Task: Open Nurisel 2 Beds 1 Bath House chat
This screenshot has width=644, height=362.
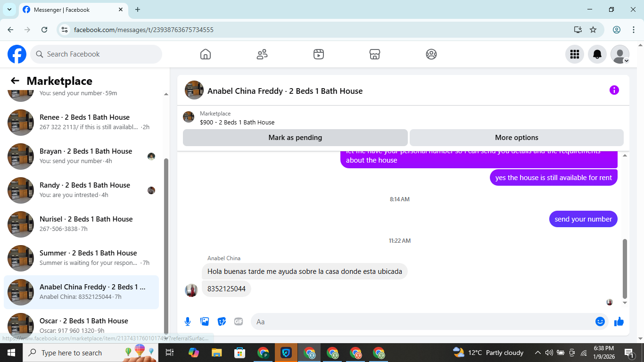Action: point(81,224)
